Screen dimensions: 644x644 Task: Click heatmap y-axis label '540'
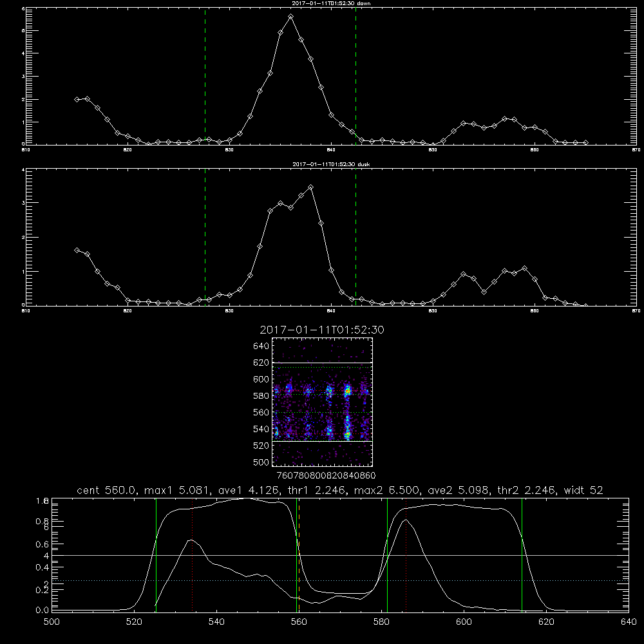pyautogui.click(x=261, y=429)
